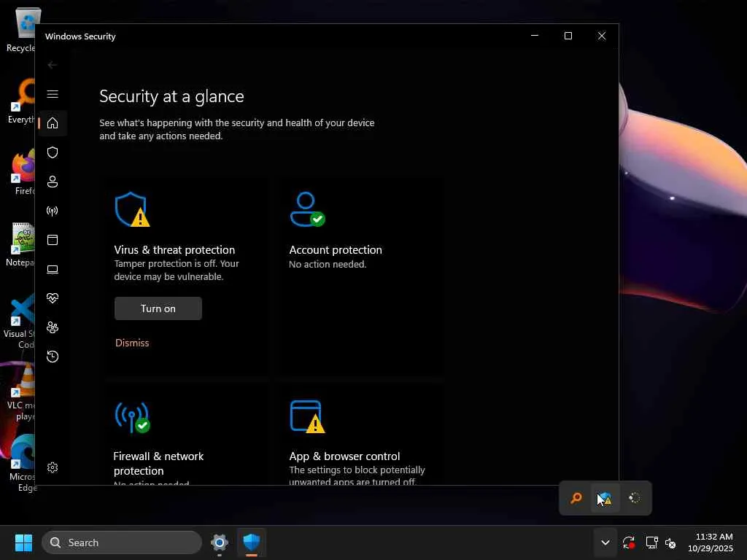The width and height of the screenshot is (747, 560).
Task: Maximize the Windows Security window
Action: click(x=568, y=36)
